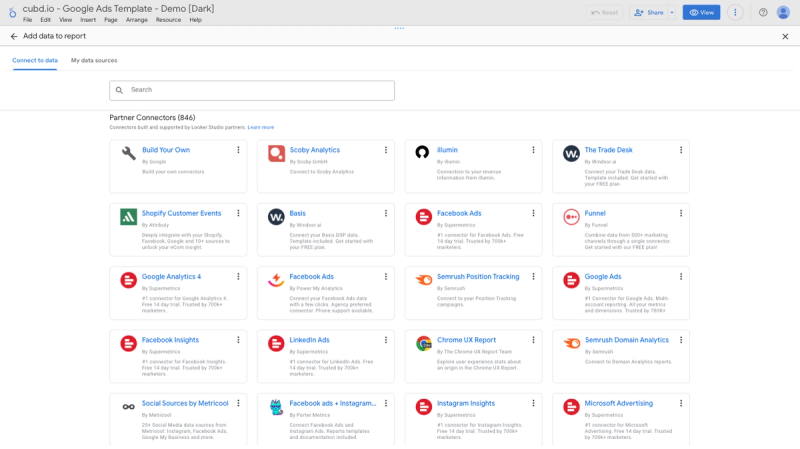Open more options for Shopify Customer Events
800x449 pixels.
[238, 213]
